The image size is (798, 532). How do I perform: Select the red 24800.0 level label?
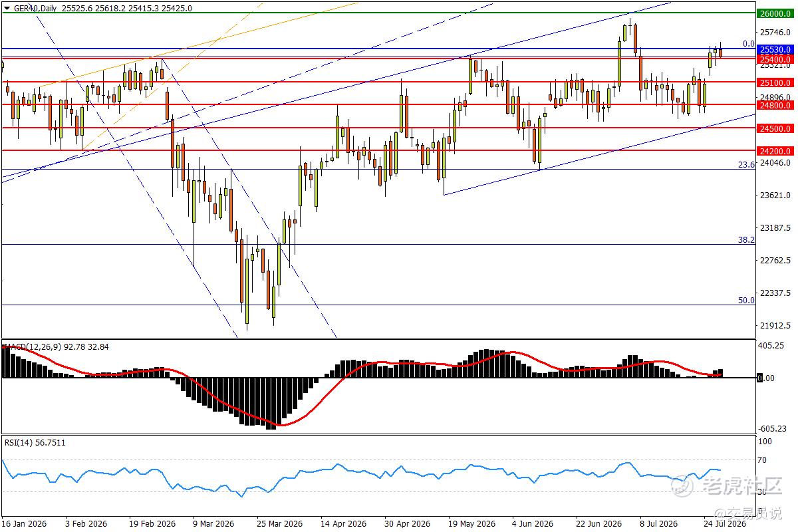(775, 105)
